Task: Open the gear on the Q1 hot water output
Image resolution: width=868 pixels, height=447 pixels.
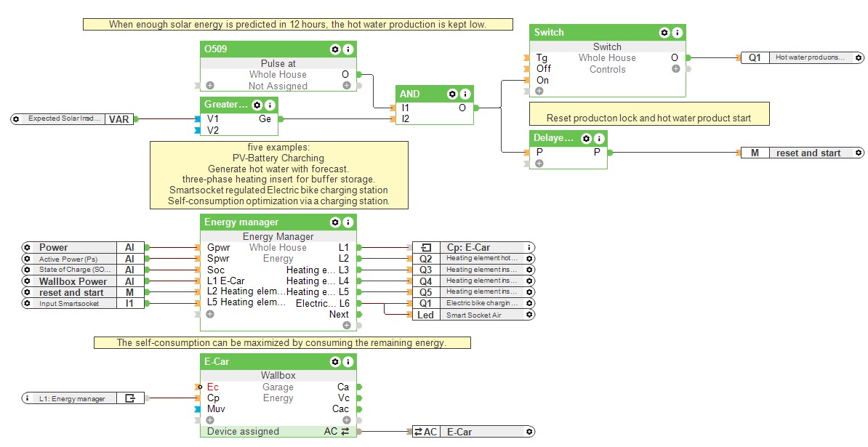Action: click(x=858, y=57)
